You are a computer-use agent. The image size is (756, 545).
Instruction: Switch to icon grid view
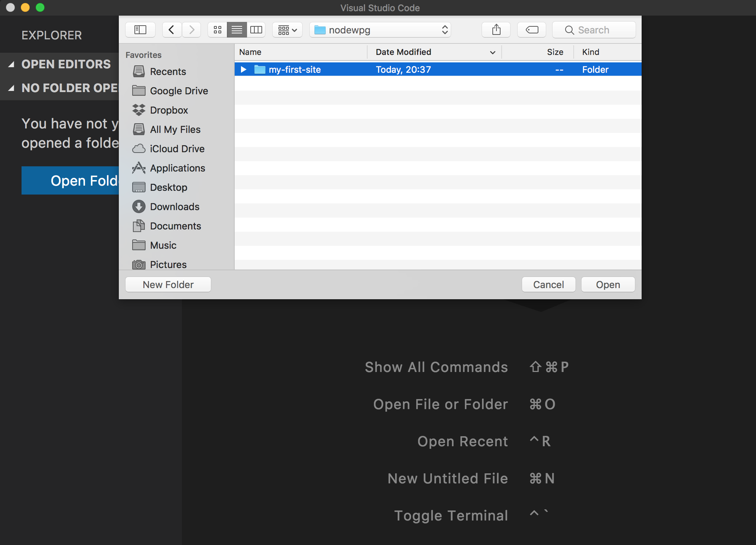218,30
